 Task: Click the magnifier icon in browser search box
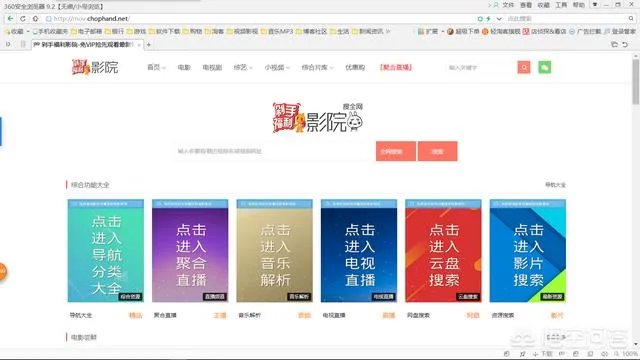pos(631,19)
